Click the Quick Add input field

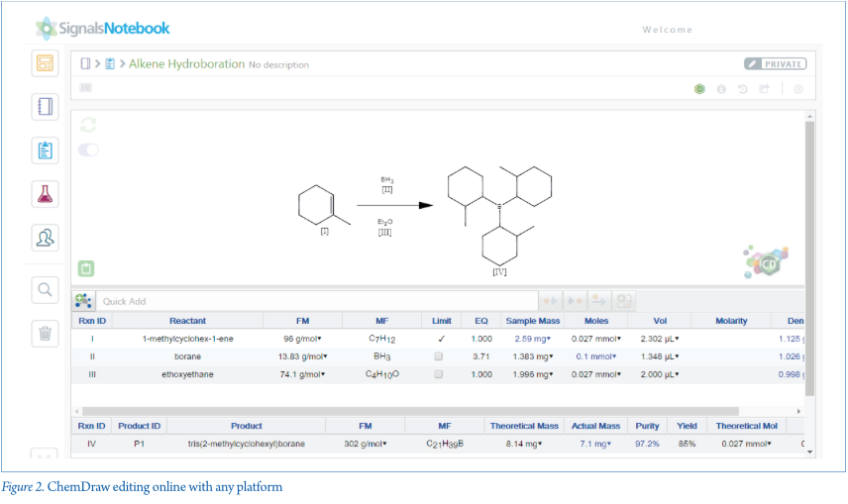317,301
